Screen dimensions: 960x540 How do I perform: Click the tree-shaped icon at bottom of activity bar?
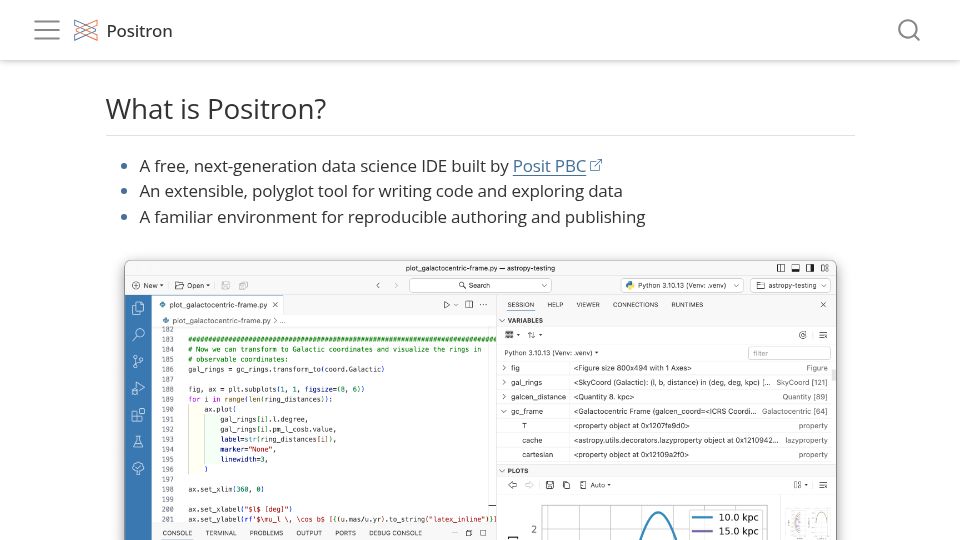(138, 468)
